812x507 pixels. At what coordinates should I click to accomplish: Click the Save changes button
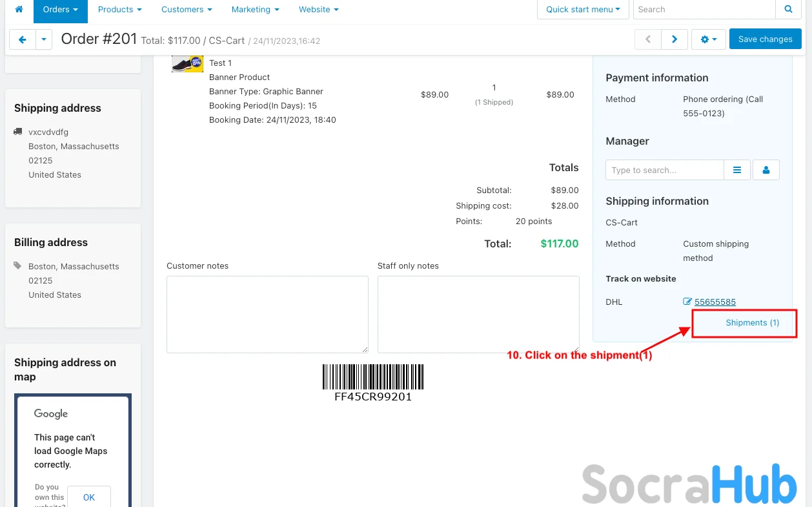point(765,39)
